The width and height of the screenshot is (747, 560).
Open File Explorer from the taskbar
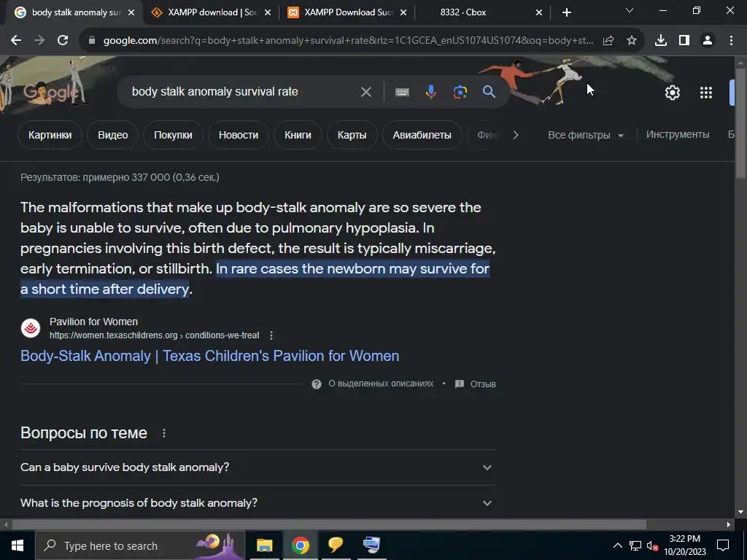(x=264, y=545)
